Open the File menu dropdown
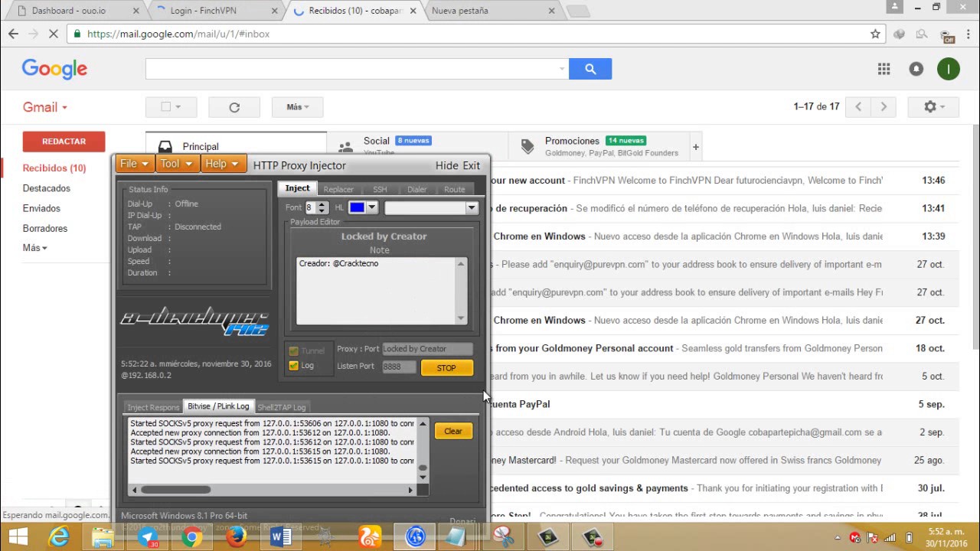The image size is (980, 551). click(134, 164)
